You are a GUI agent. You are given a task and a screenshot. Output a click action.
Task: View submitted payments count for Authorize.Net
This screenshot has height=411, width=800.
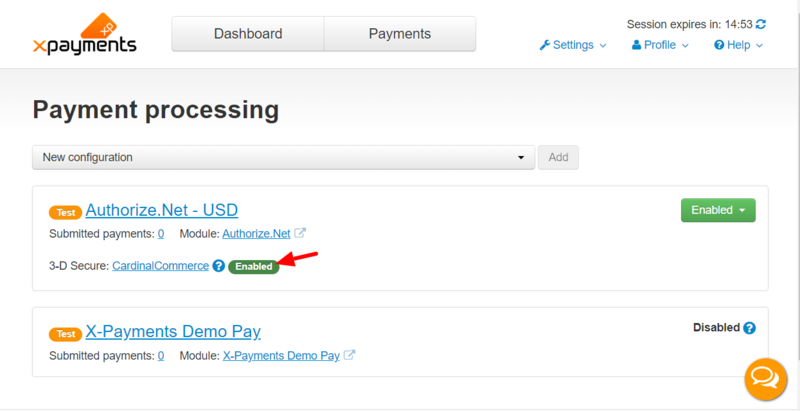[x=161, y=234]
